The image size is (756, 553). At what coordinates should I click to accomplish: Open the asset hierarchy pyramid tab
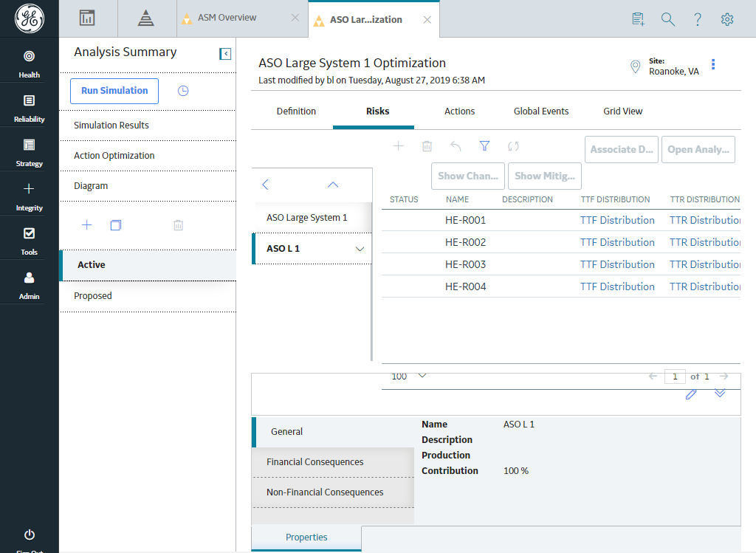pos(145,18)
